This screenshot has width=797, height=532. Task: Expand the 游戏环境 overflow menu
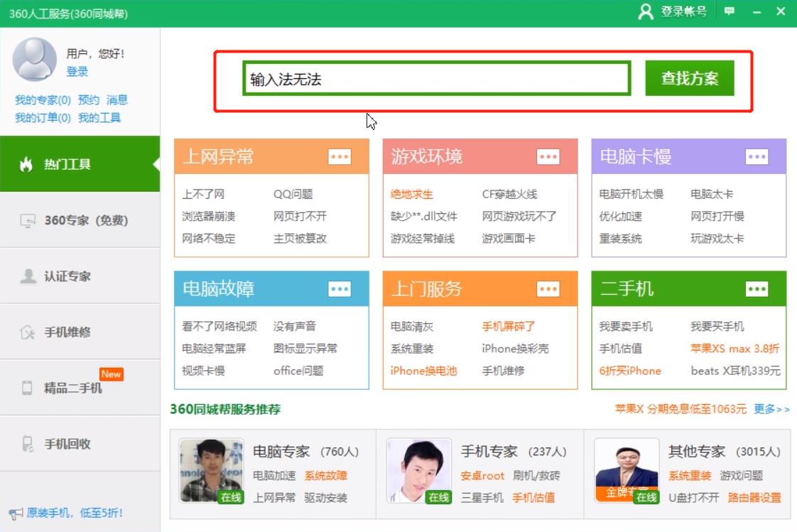tap(548, 156)
